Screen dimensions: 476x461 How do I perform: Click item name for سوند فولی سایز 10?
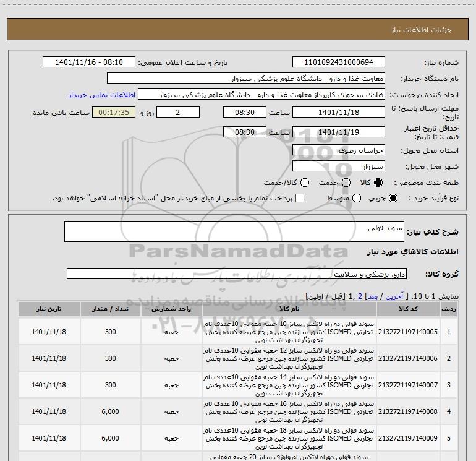(x=289, y=332)
